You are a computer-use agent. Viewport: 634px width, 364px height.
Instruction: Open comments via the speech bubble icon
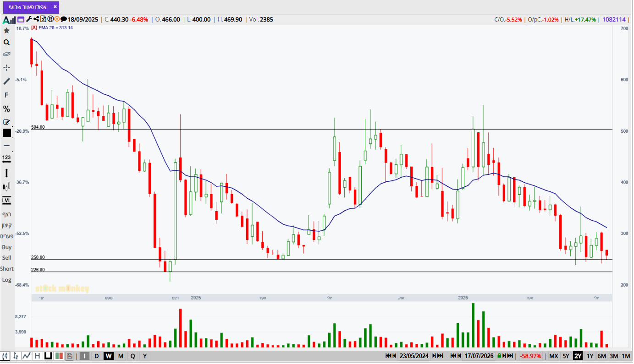pos(64,19)
